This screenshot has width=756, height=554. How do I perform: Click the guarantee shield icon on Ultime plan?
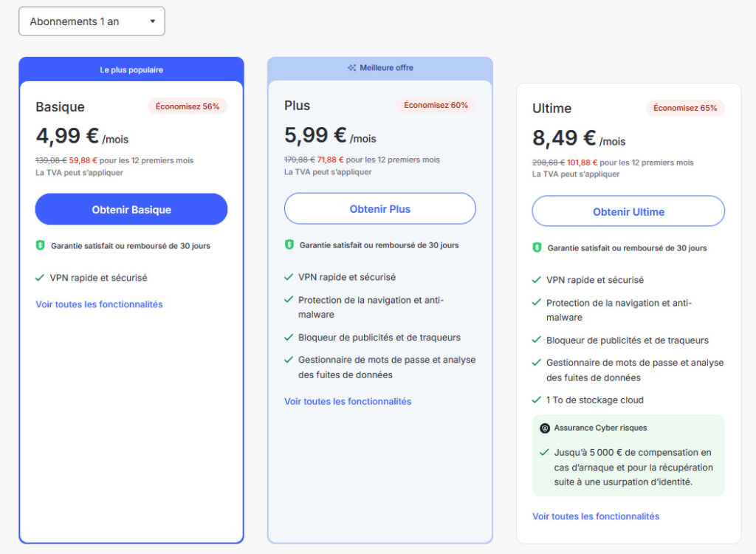(x=540, y=248)
